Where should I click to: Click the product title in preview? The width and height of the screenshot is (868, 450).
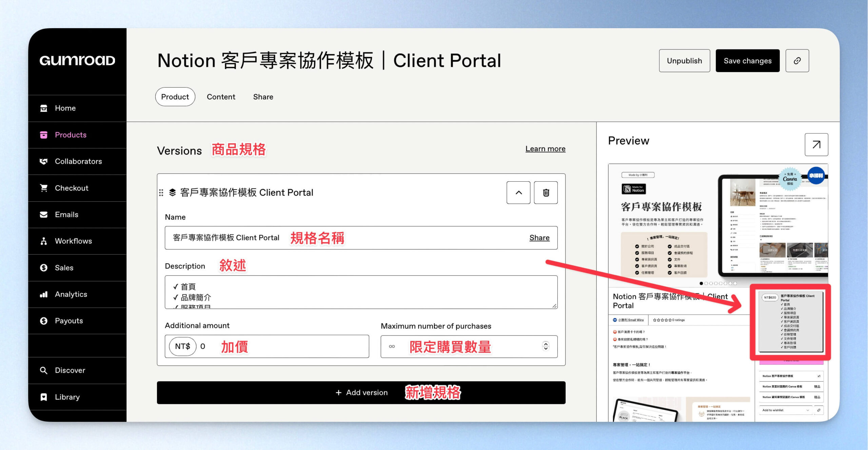coord(670,301)
